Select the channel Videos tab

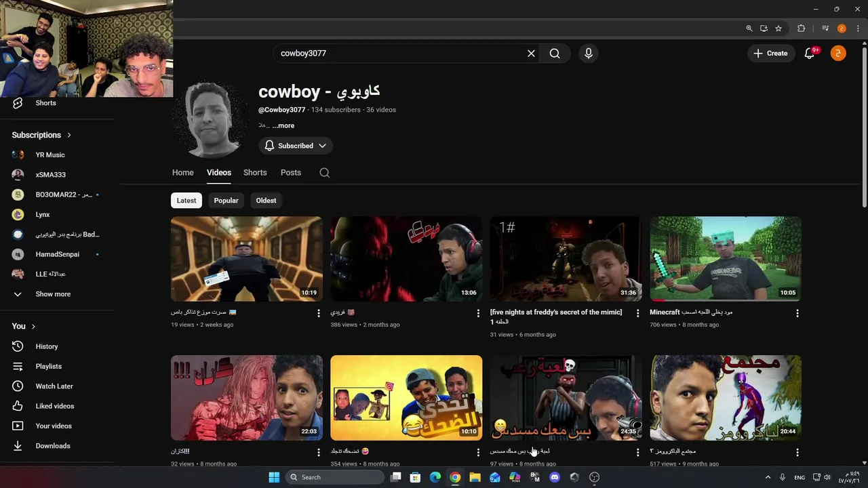(x=218, y=173)
